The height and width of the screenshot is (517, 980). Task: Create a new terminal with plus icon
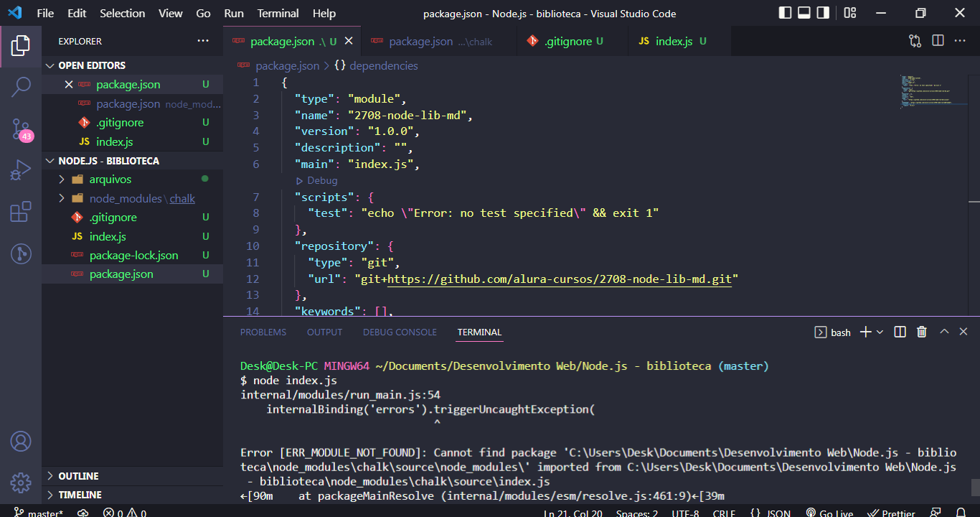pos(865,332)
